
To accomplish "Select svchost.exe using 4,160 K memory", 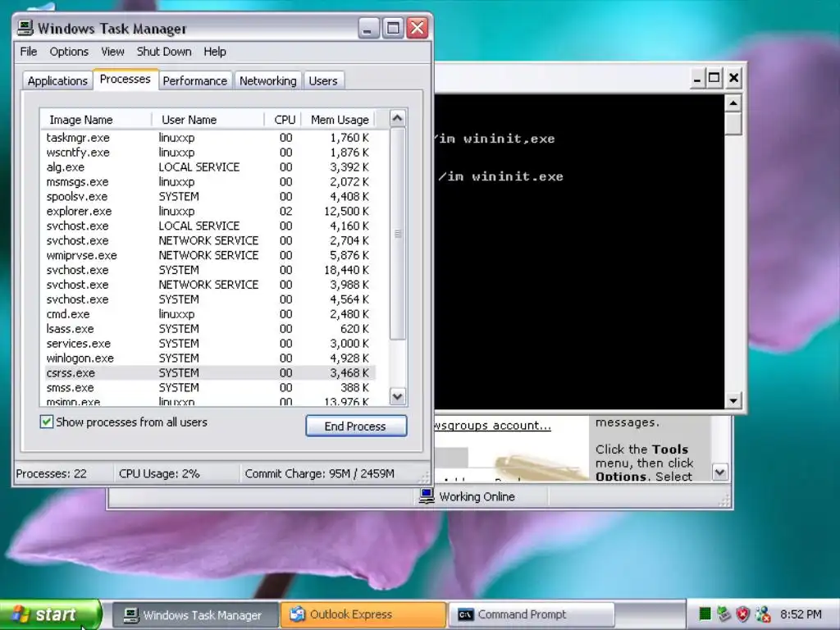I will (x=210, y=226).
